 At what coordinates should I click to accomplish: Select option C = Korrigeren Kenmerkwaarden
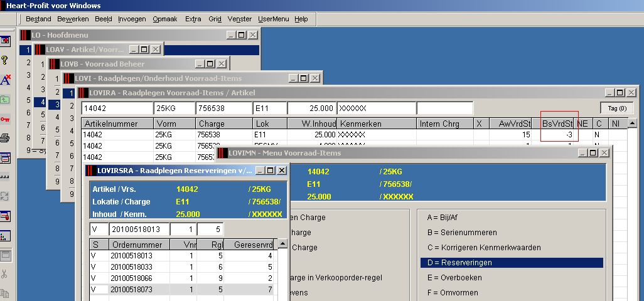(484, 248)
